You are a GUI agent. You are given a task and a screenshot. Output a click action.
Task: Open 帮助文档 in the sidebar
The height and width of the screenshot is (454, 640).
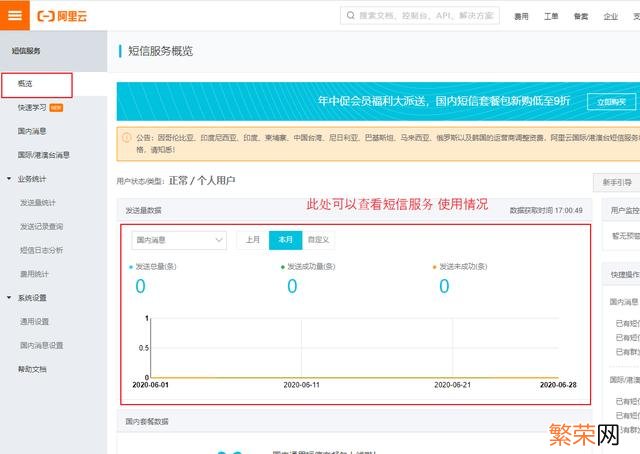pyautogui.click(x=32, y=369)
